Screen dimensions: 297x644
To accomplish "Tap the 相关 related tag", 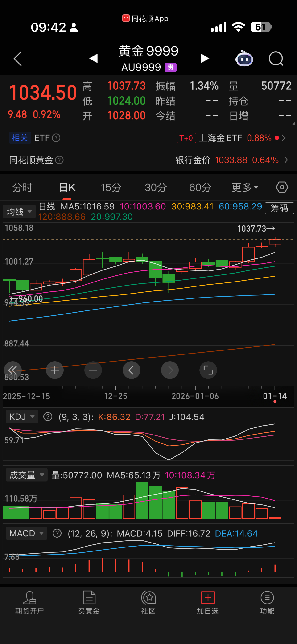I will (x=20, y=138).
